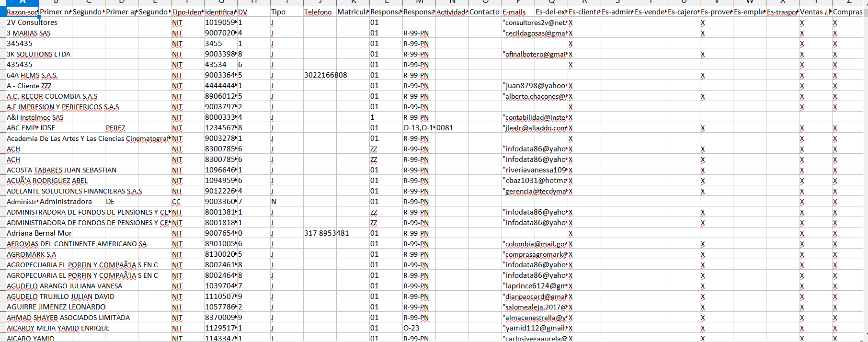Select the Es-emple header cell
The height and width of the screenshot is (342, 868).
click(749, 12)
